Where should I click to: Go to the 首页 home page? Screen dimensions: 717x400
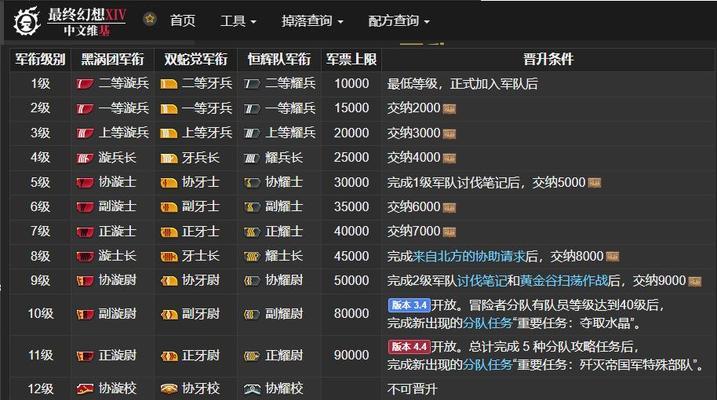182,21
